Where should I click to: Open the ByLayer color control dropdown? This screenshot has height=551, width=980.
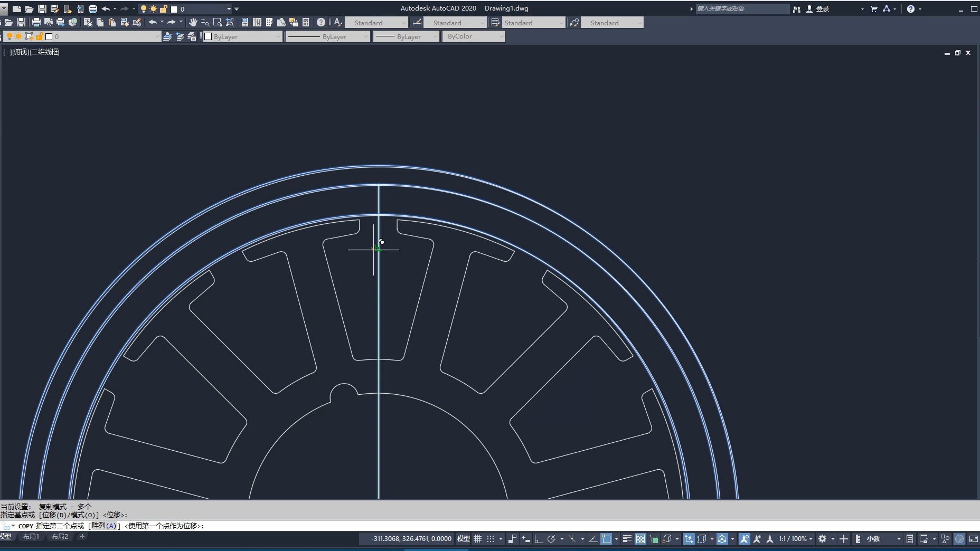pos(243,36)
